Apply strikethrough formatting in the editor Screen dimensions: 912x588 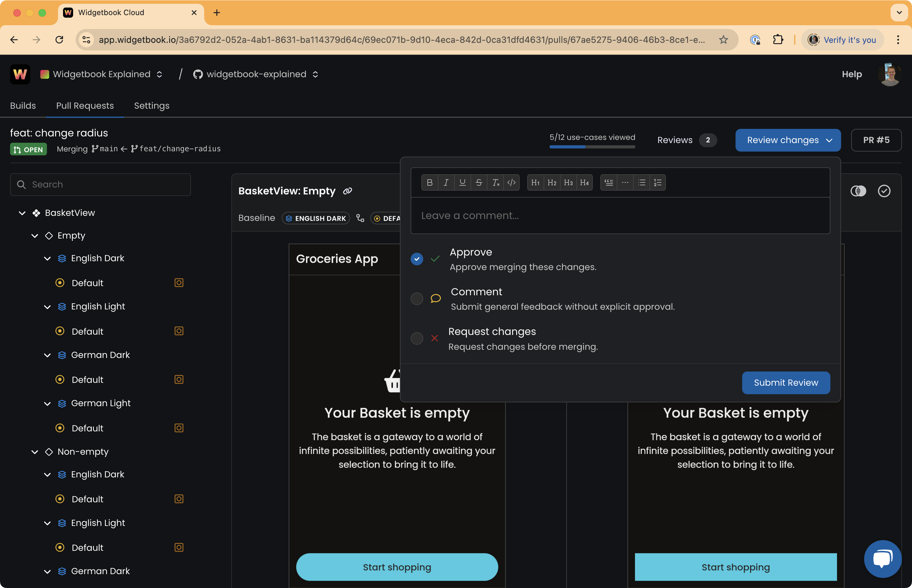[479, 182]
